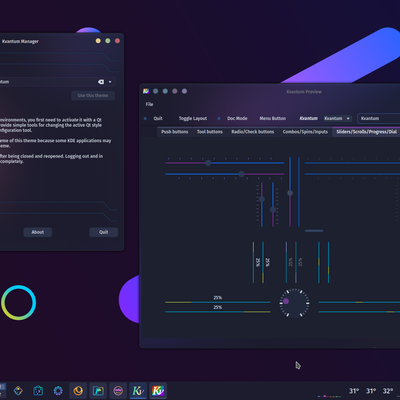Click the top horizontal slider handle

[208, 163]
